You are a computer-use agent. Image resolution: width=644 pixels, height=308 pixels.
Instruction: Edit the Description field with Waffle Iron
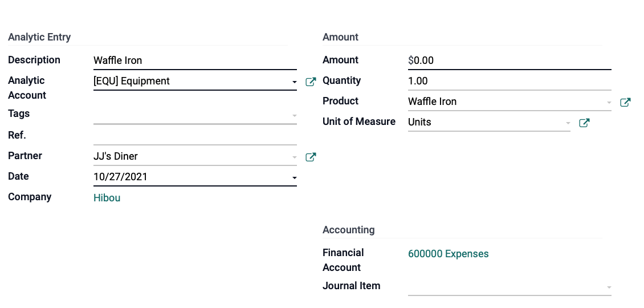[195, 61]
